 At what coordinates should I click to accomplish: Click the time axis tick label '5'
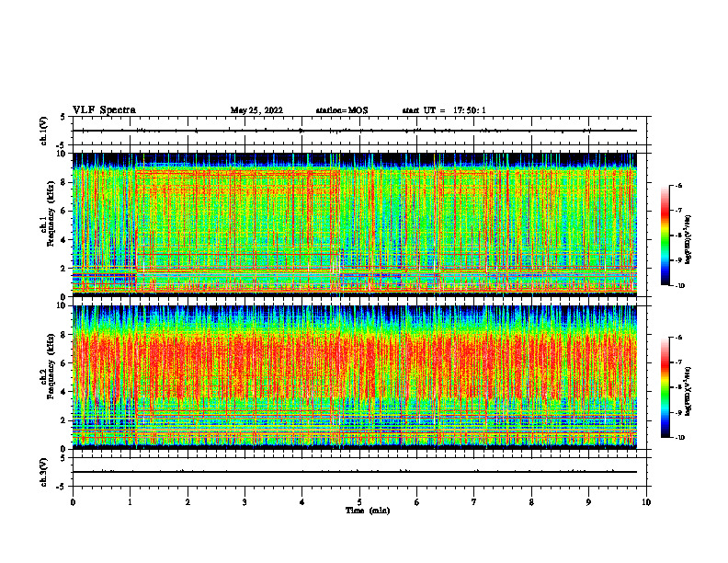tap(359, 502)
